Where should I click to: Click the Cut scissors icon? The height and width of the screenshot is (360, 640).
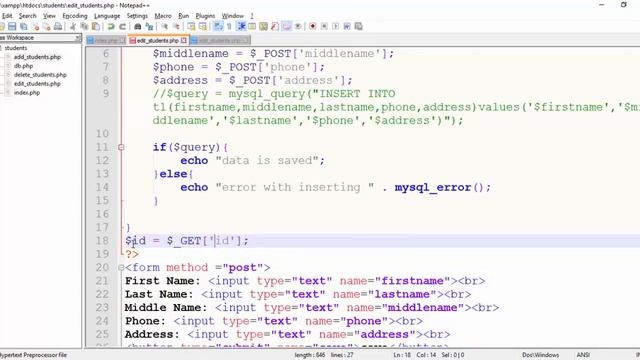[x=73, y=27]
